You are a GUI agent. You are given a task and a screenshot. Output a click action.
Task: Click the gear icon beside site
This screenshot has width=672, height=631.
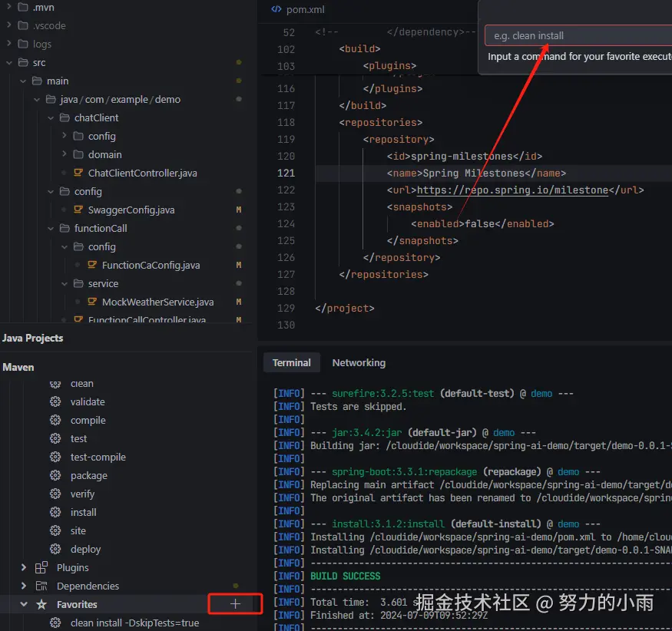[x=55, y=530]
